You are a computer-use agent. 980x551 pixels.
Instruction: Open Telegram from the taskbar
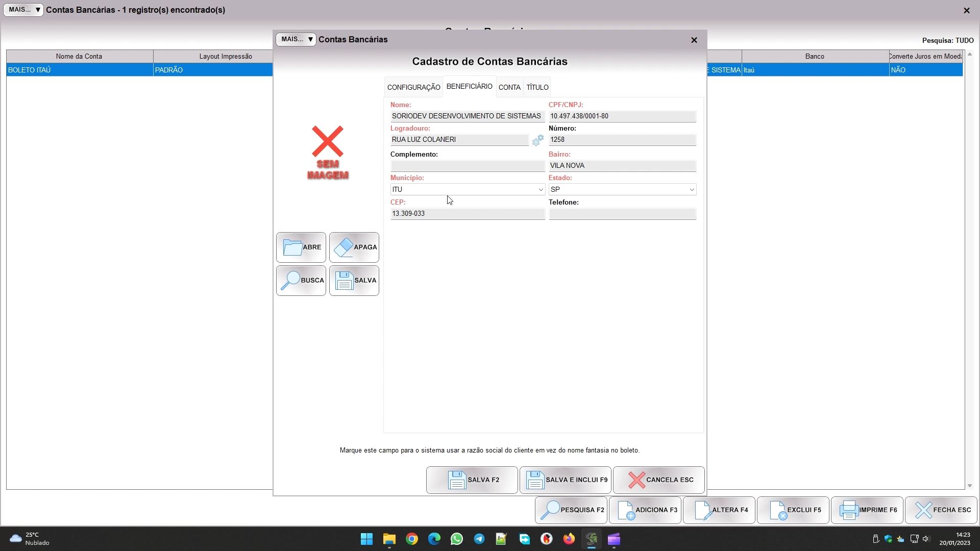point(479,539)
